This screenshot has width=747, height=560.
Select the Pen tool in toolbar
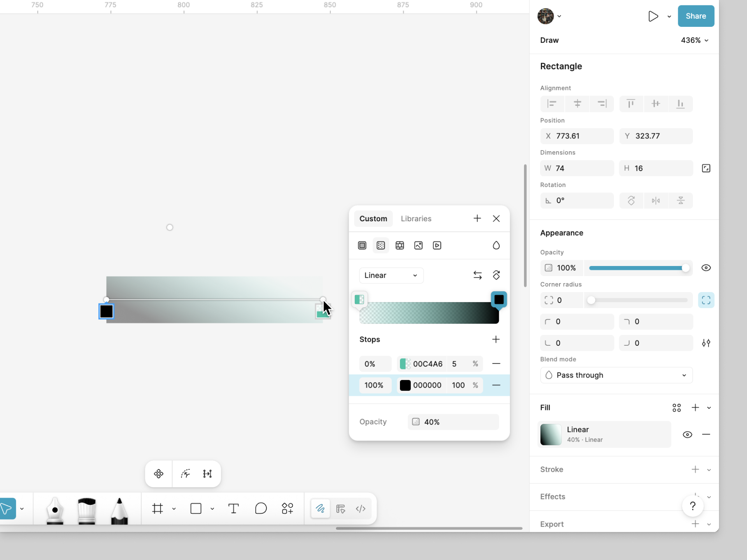coord(55,509)
